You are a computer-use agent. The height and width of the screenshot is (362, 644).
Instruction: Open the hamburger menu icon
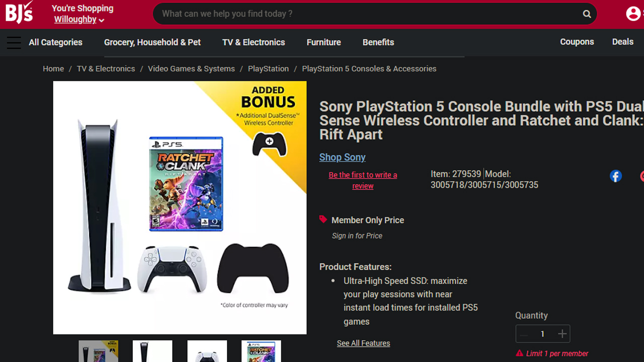click(x=14, y=43)
